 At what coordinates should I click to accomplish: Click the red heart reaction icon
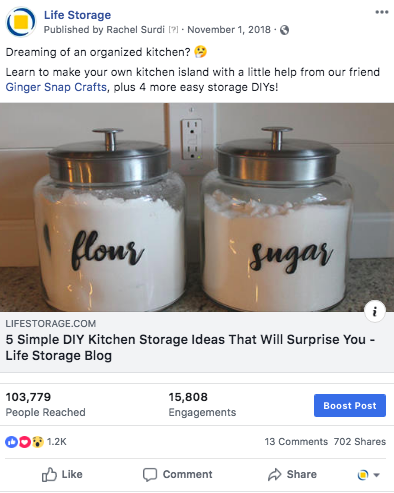click(25, 442)
